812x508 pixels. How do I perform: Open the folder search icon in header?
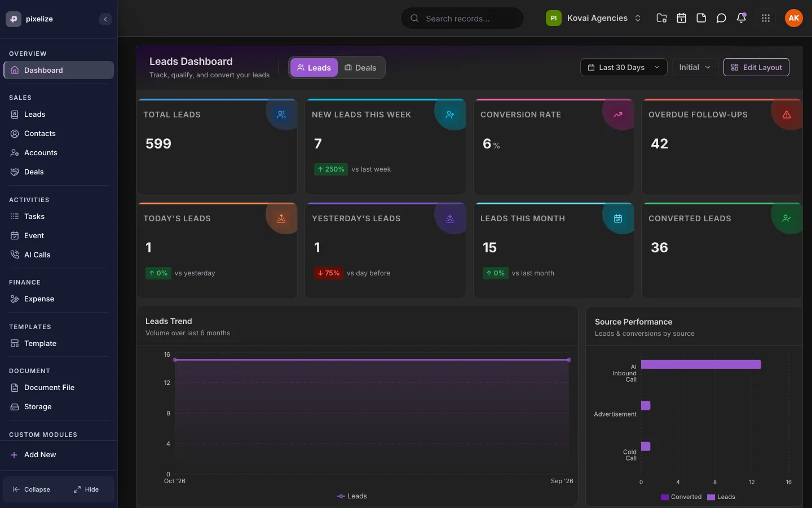[x=661, y=18]
